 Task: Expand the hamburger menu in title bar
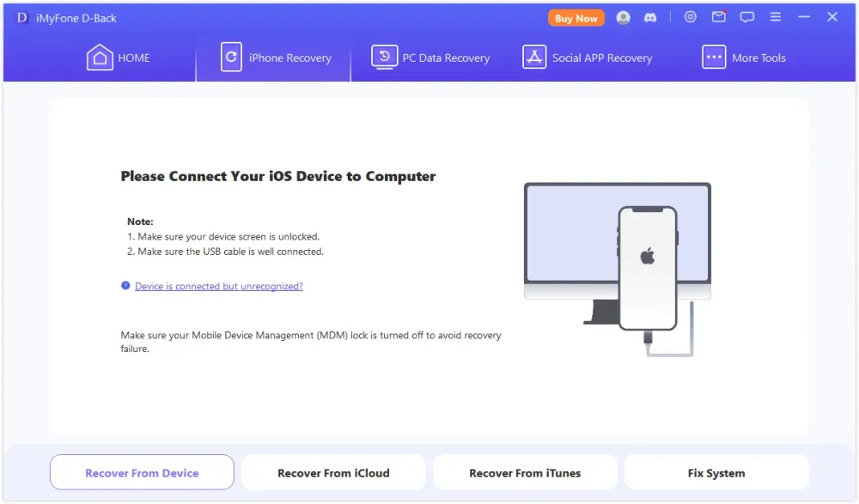coord(776,17)
